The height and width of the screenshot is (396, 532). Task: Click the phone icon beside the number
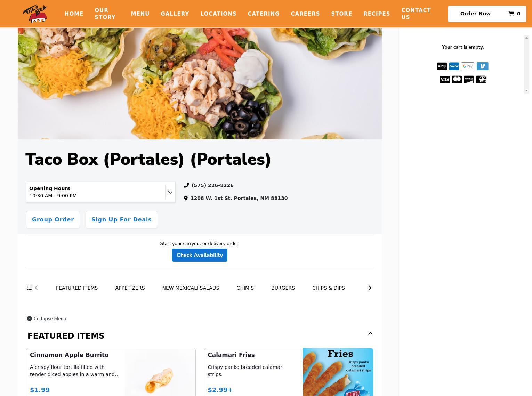tap(186, 185)
